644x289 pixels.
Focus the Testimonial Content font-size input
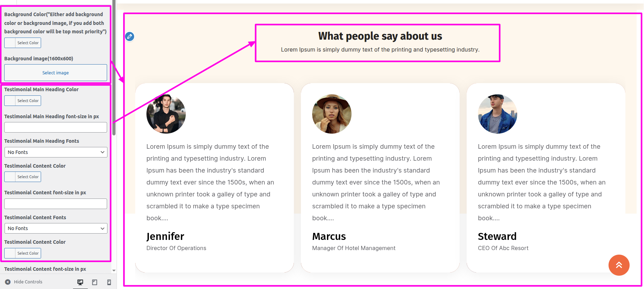click(56, 204)
